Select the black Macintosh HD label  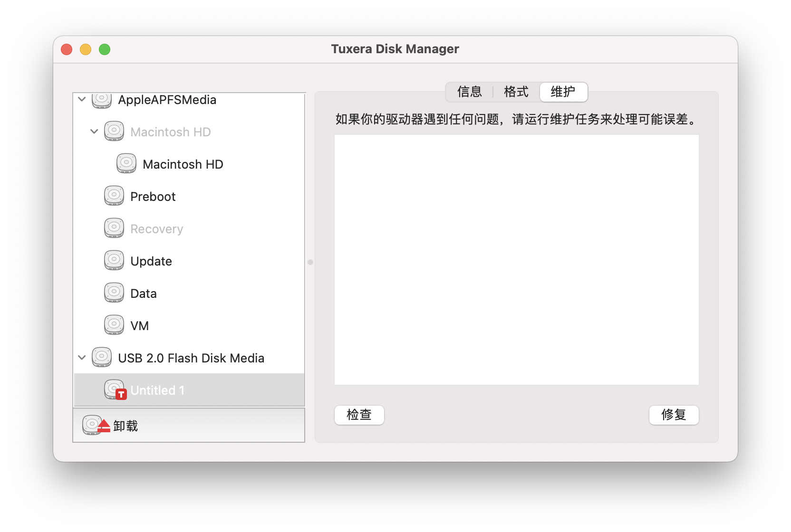coord(183,164)
